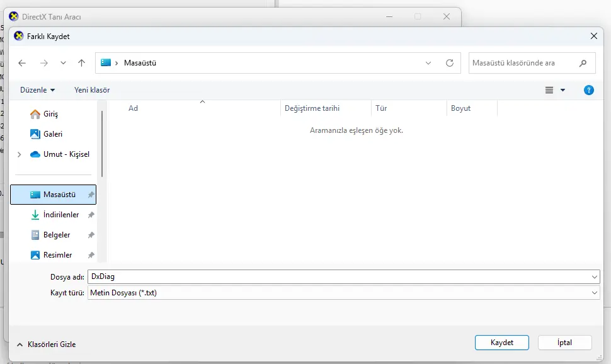
Task: Open İndirilenler folder in sidebar
Action: (54, 215)
